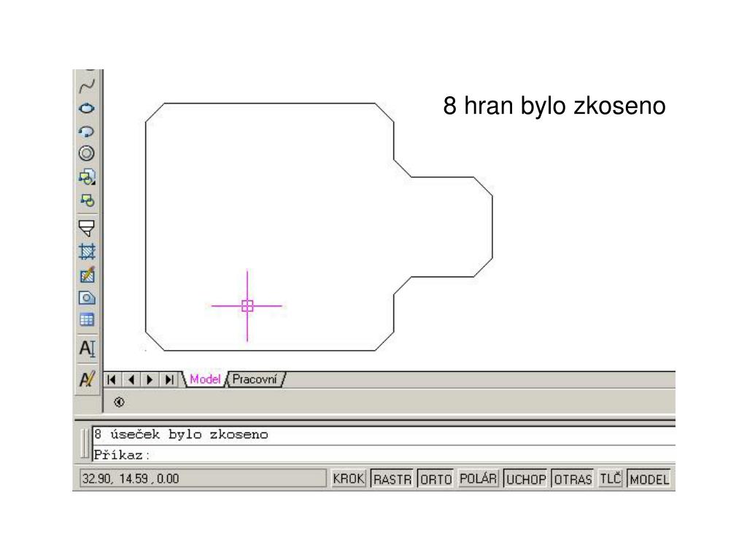
Task: Toggle RASTR grid display
Action: (392, 479)
